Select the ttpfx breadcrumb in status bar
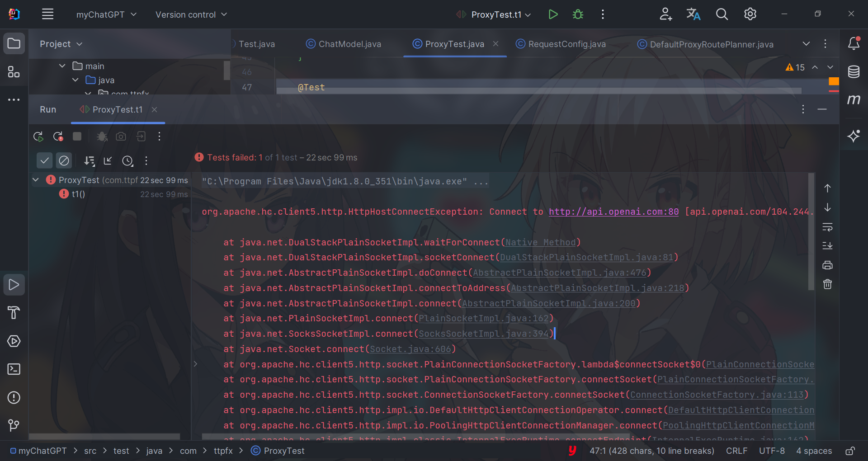This screenshot has height=461, width=868. (222, 451)
